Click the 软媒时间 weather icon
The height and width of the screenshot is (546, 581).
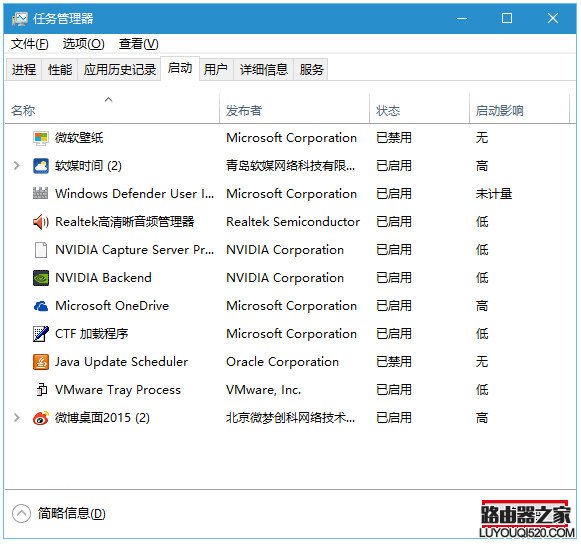(40, 166)
